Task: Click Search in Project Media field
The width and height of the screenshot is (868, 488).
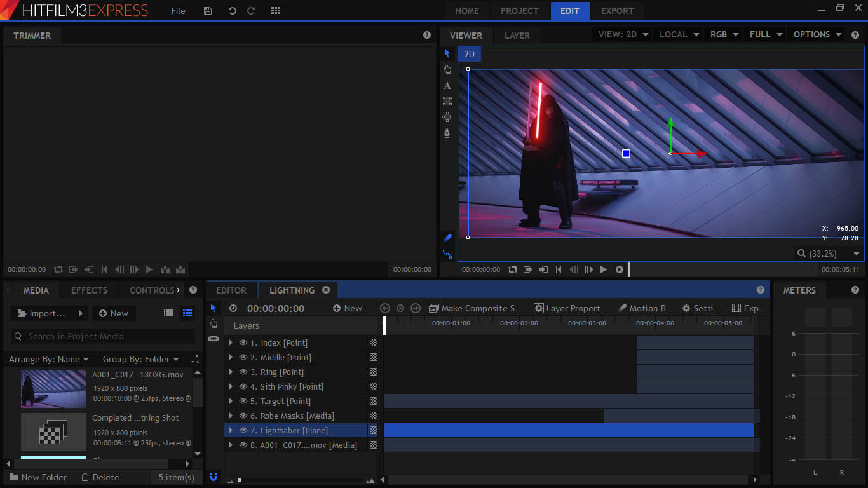Action: coord(102,336)
